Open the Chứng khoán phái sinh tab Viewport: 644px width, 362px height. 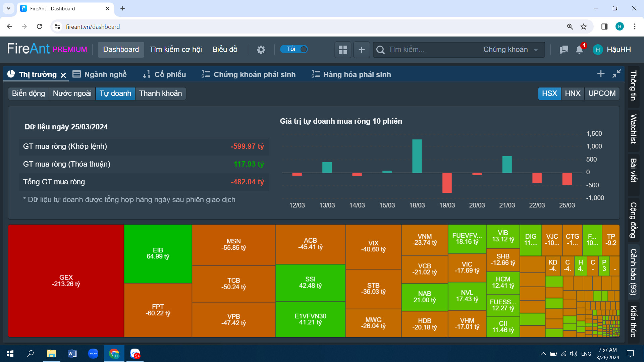click(x=249, y=74)
